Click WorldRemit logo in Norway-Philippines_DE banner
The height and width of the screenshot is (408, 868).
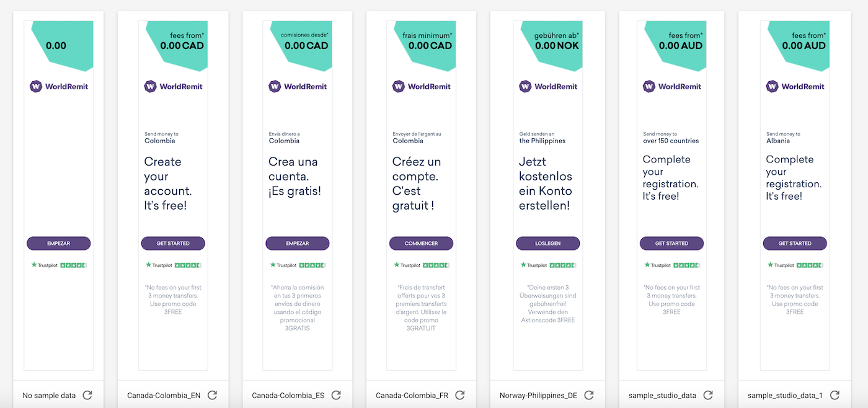tap(548, 86)
